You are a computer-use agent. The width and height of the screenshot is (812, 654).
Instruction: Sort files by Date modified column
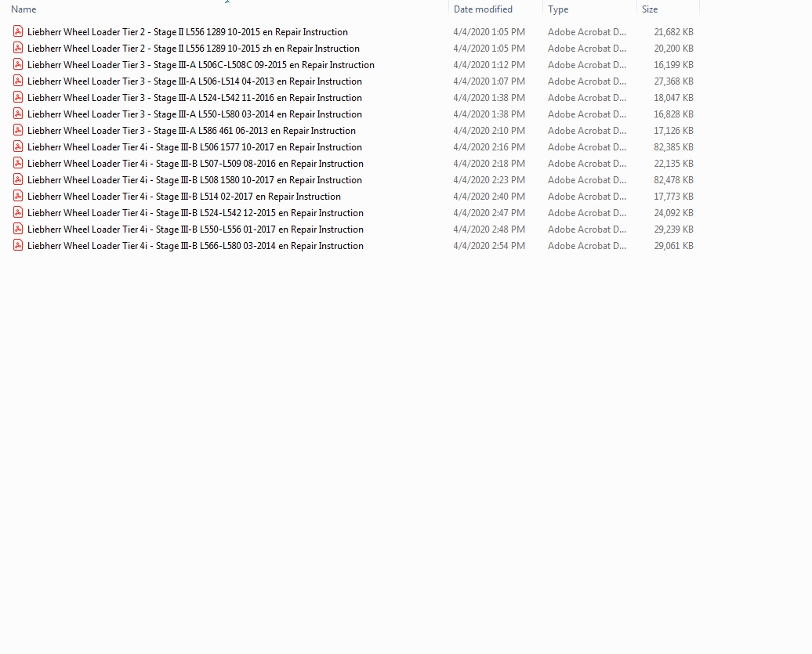(483, 9)
